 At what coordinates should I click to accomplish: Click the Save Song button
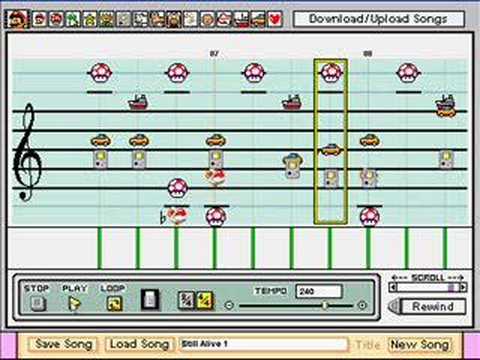(63, 344)
